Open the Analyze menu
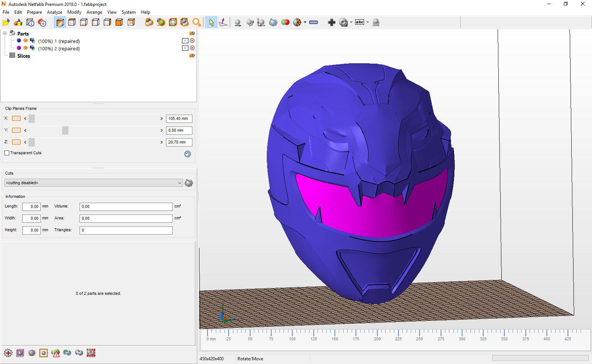The height and width of the screenshot is (364, 592). click(54, 12)
